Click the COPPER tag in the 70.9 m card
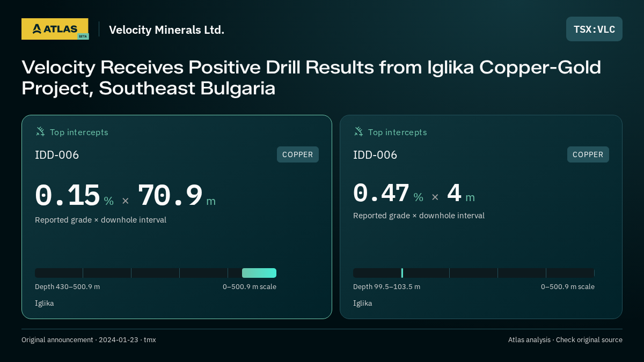This screenshot has width=644, height=362. click(298, 154)
